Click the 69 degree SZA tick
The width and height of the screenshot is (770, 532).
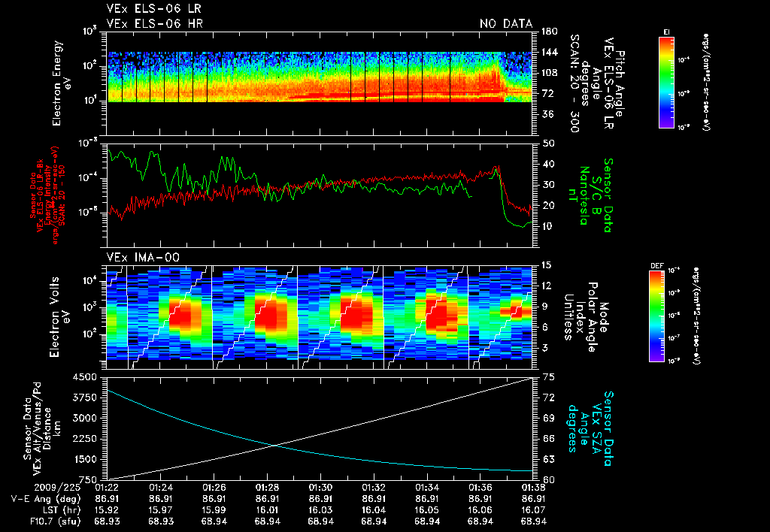(548, 418)
